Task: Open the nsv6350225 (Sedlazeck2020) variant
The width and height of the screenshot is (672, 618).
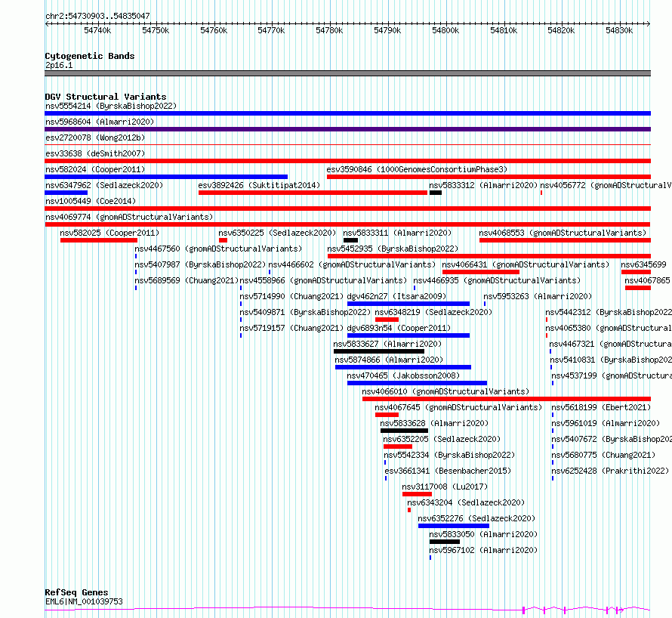Action: [277, 233]
